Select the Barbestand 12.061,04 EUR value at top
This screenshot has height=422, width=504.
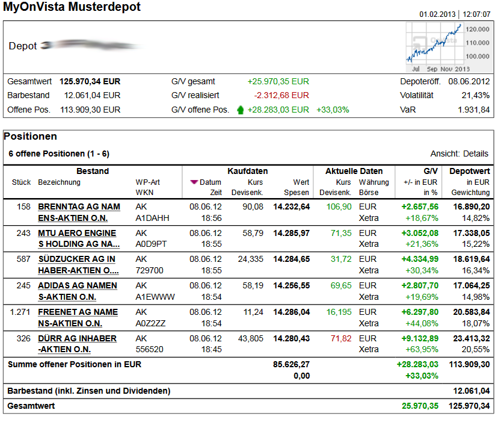click(x=92, y=96)
